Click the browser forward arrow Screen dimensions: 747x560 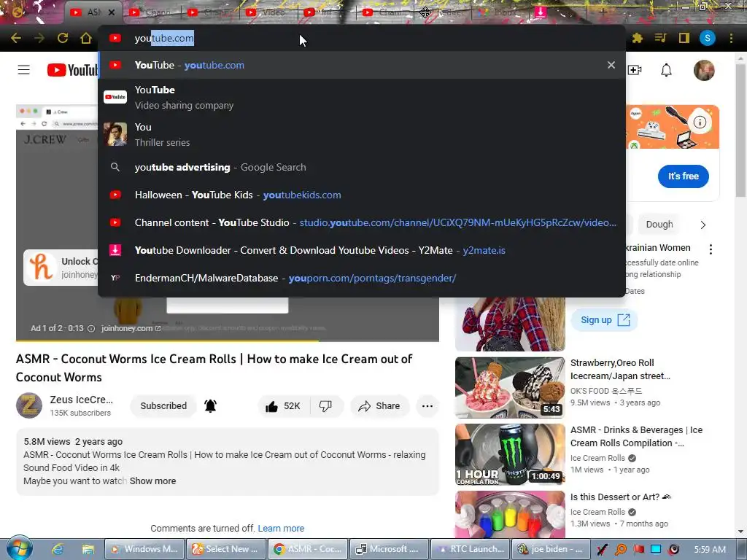tap(39, 38)
